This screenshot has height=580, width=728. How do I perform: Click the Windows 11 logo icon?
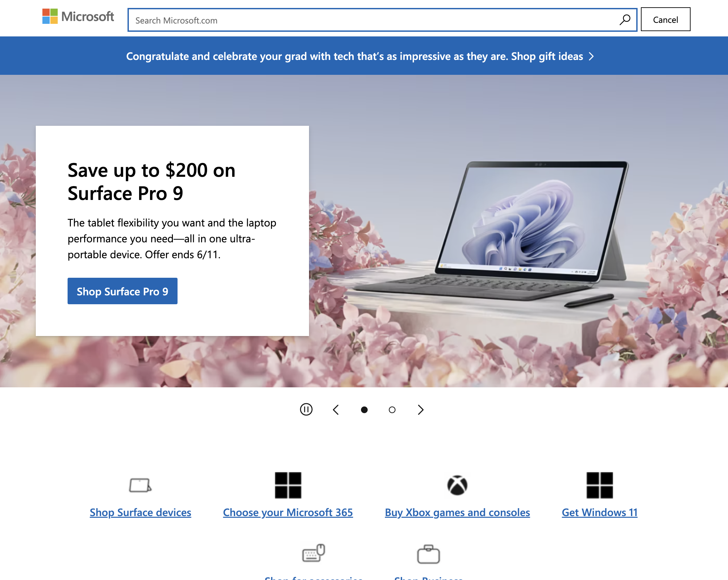599,485
